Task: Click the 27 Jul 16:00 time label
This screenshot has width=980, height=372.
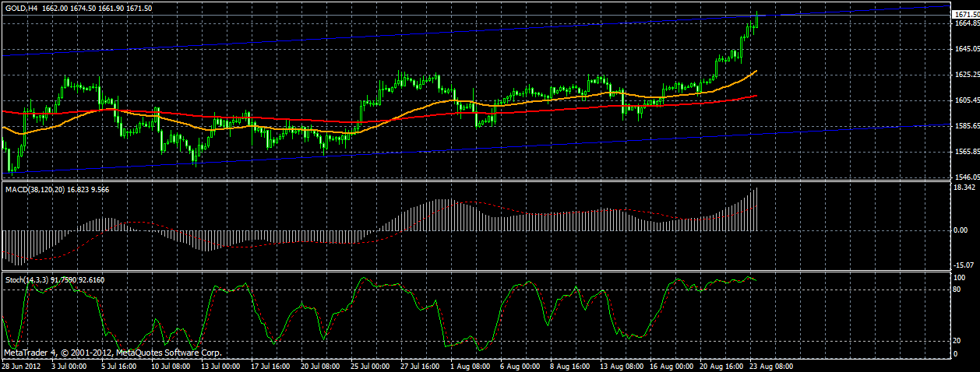Action: click(419, 364)
